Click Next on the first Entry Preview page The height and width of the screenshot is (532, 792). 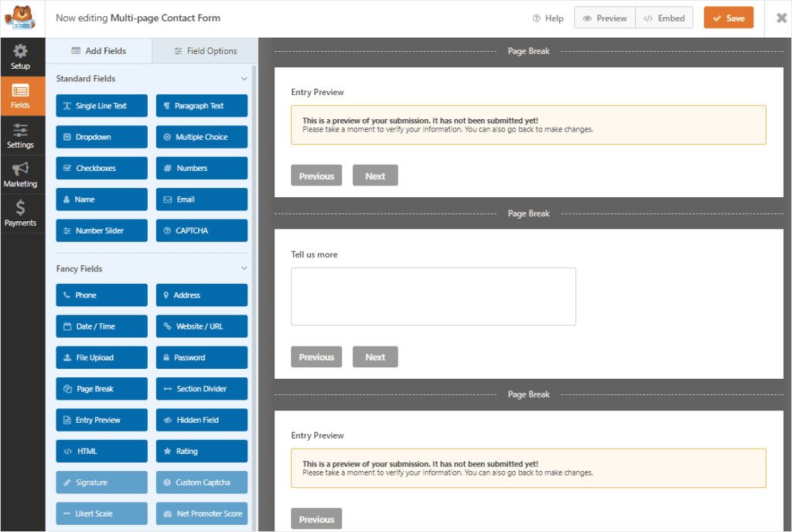click(375, 176)
